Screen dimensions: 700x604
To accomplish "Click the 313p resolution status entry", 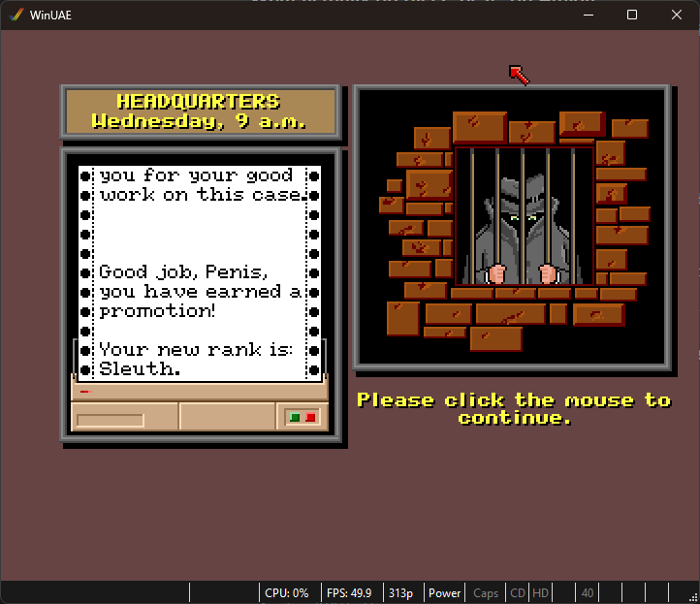I will pyautogui.click(x=400, y=592).
